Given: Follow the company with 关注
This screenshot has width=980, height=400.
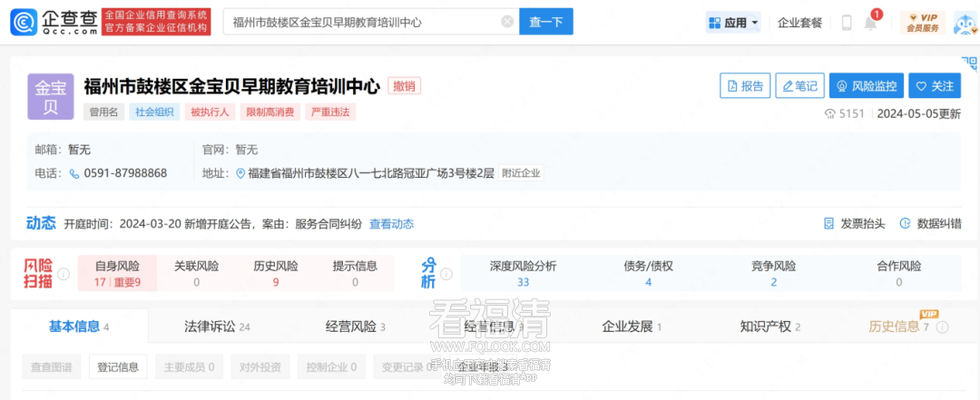Looking at the screenshot, I should coord(935,86).
